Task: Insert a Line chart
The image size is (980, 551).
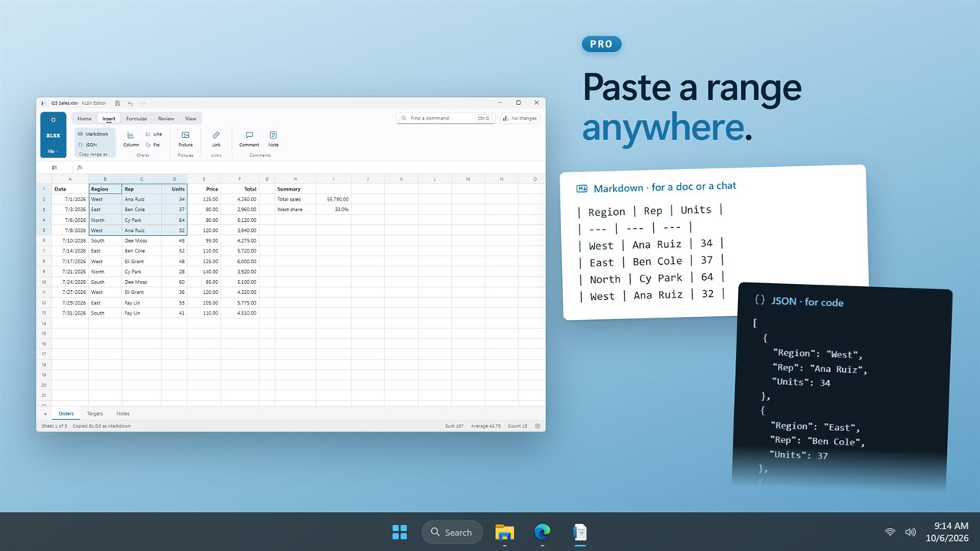Action: tap(154, 134)
